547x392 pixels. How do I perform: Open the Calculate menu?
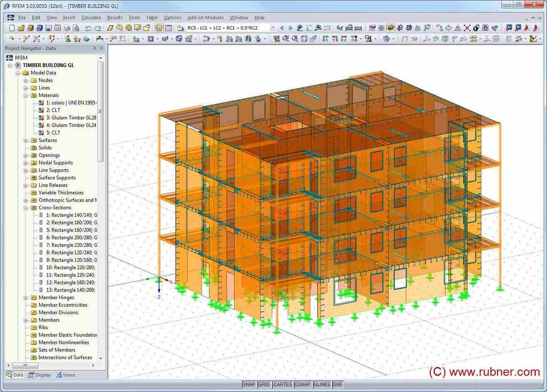91,18
